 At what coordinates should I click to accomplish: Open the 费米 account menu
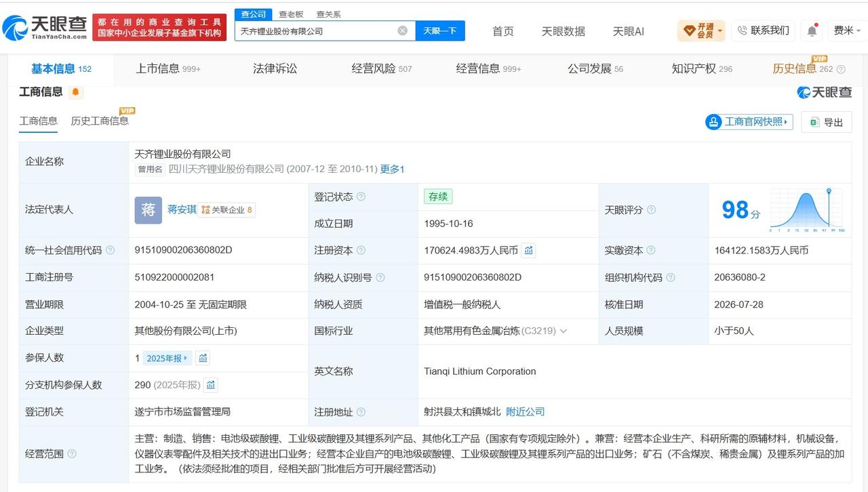[x=847, y=30]
